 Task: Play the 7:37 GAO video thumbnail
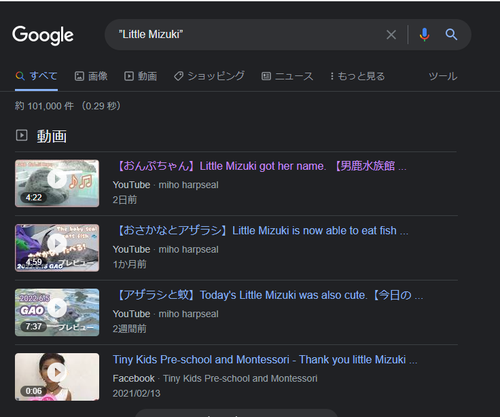click(57, 312)
